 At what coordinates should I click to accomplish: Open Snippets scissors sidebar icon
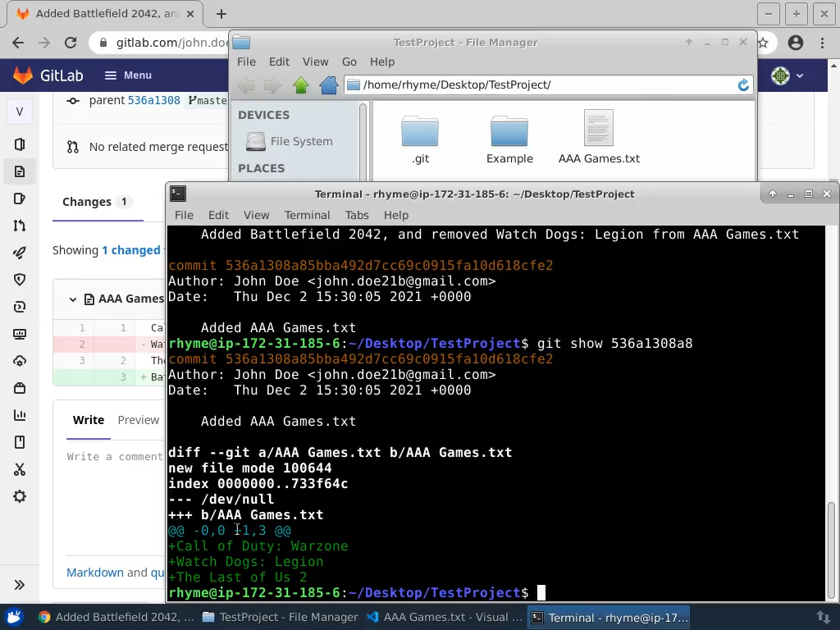[20, 470]
